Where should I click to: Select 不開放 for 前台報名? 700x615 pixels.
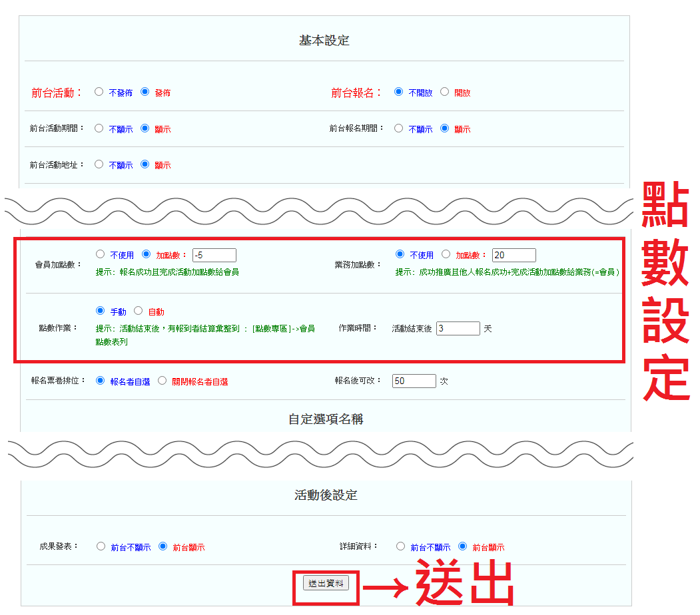tap(399, 92)
